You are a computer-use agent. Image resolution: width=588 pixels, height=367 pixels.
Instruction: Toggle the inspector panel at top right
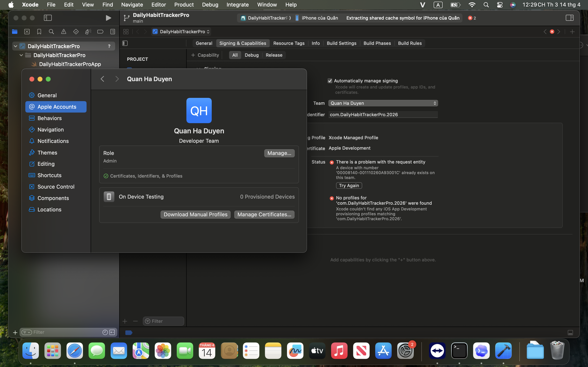tap(569, 18)
